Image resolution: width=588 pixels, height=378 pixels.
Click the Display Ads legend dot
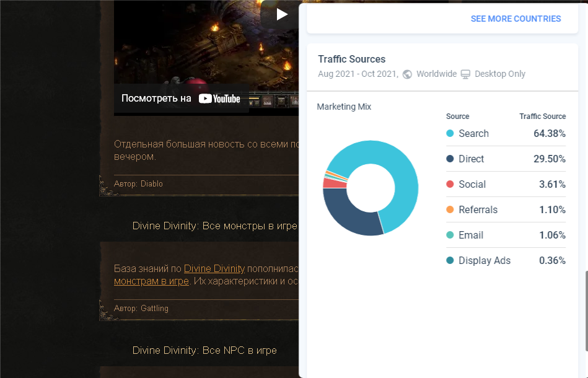[450, 260]
